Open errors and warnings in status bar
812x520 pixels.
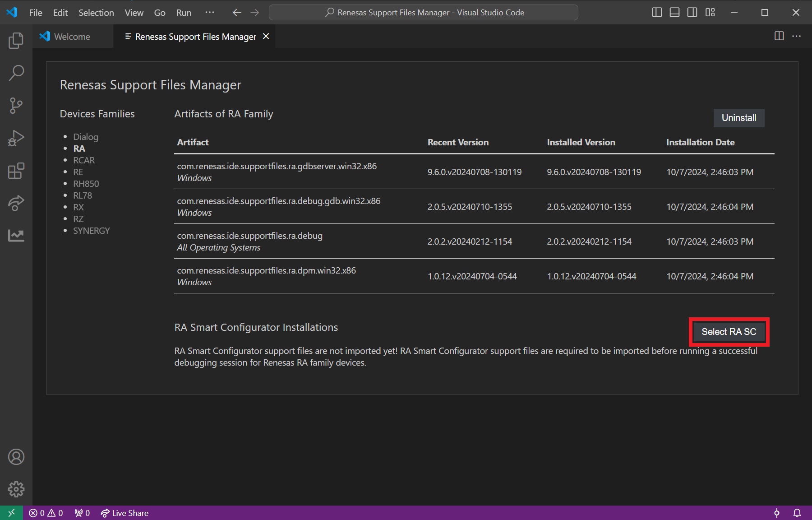46,513
